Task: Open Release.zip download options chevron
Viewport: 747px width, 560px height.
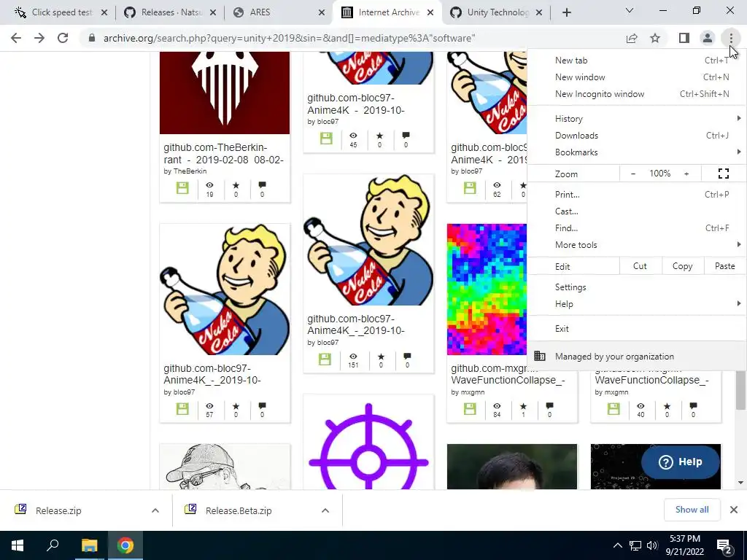Action: coord(155,510)
